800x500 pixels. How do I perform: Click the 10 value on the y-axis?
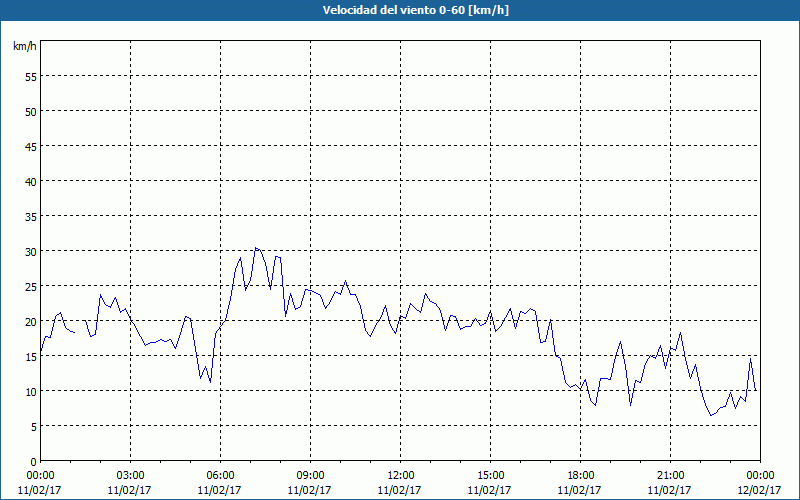coord(31,392)
